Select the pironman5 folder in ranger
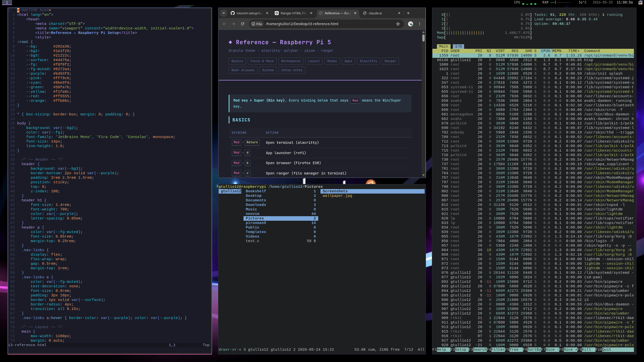The image size is (644, 362). click(281, 223)
